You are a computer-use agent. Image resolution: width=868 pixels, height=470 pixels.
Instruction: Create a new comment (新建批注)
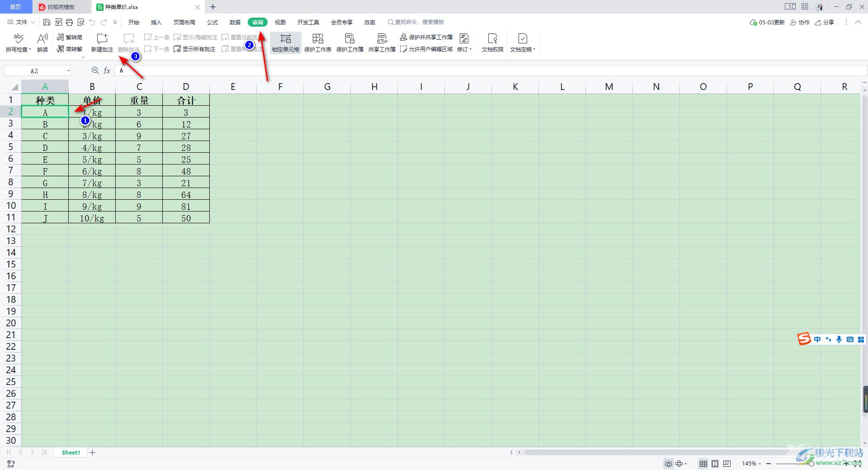[x=102, y=43]
